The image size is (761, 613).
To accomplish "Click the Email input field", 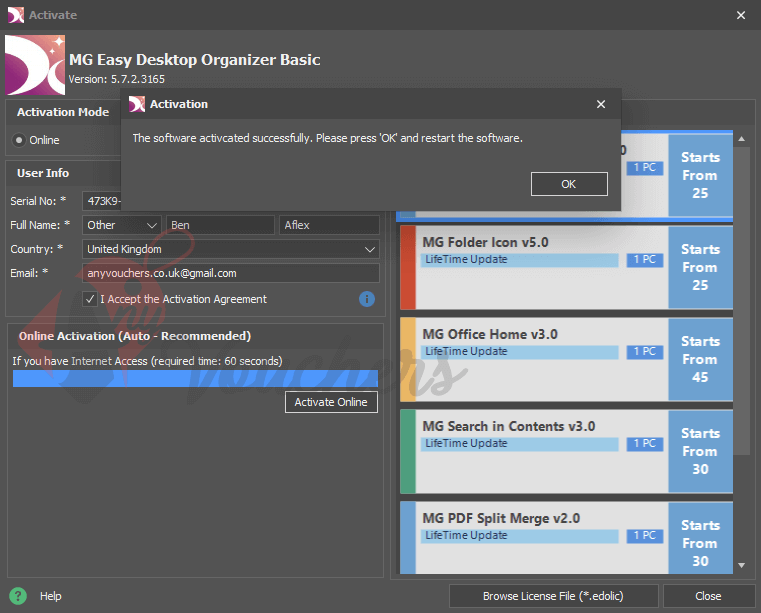I will click(x=231, y=273).
